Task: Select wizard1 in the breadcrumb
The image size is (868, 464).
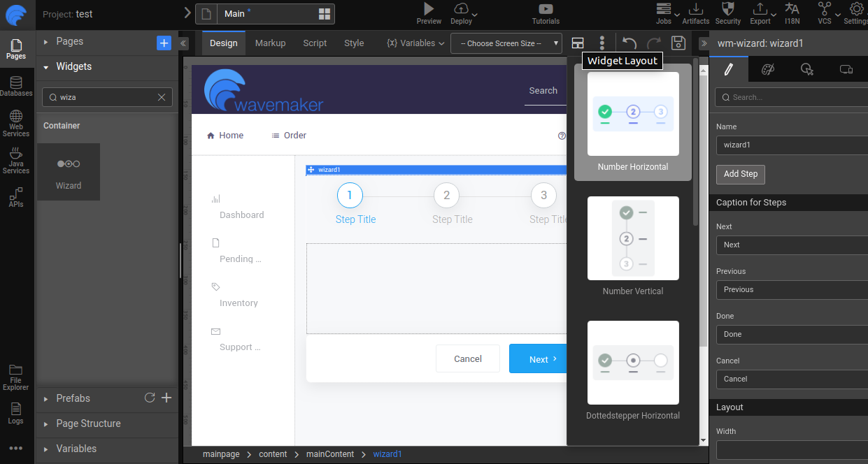Action: (387, 454)
